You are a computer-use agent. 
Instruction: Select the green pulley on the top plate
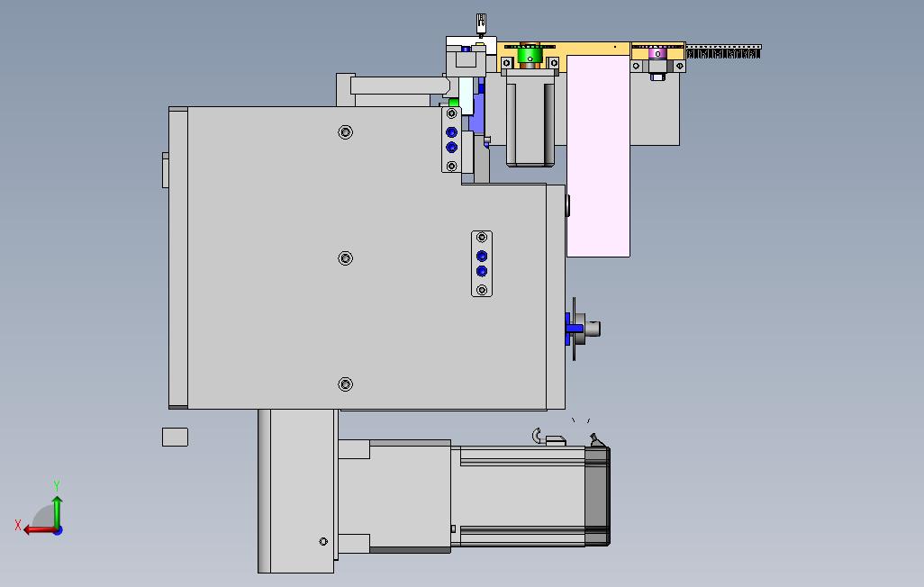click(530, 56)
